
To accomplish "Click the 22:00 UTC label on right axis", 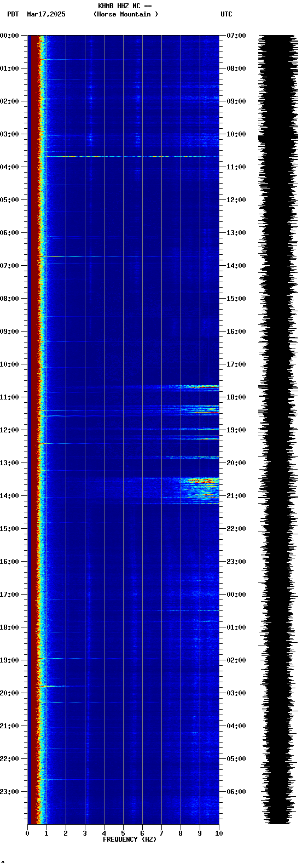I will 236,529.
